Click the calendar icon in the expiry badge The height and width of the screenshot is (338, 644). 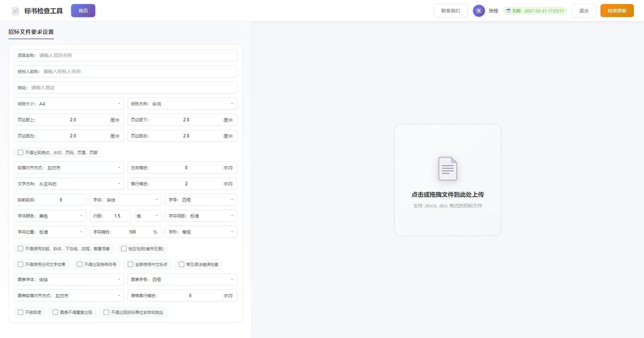click(x=508, y=11)
